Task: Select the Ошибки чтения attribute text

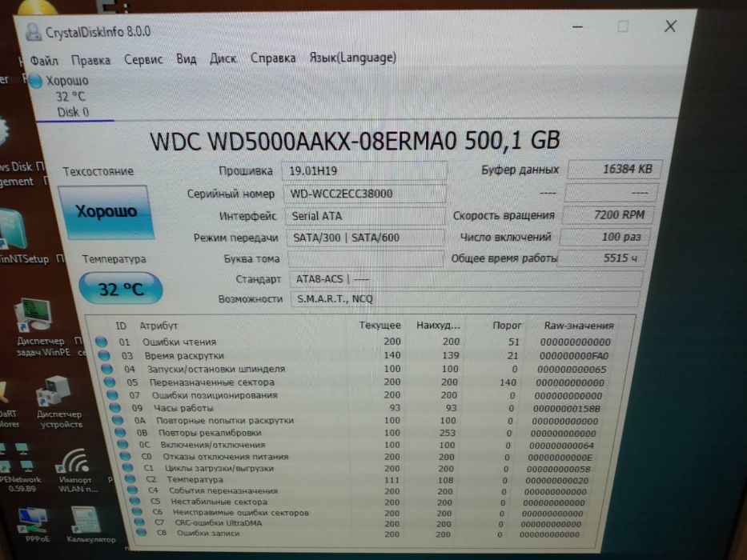Action: click(179, 342)
